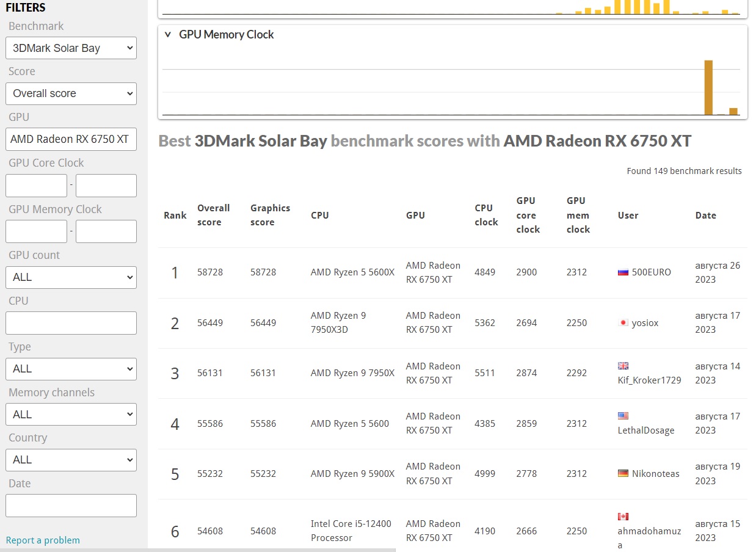Click the US flag above LethalDosage
This screenshot has height=552, width=756.
[x=623, y=416]
